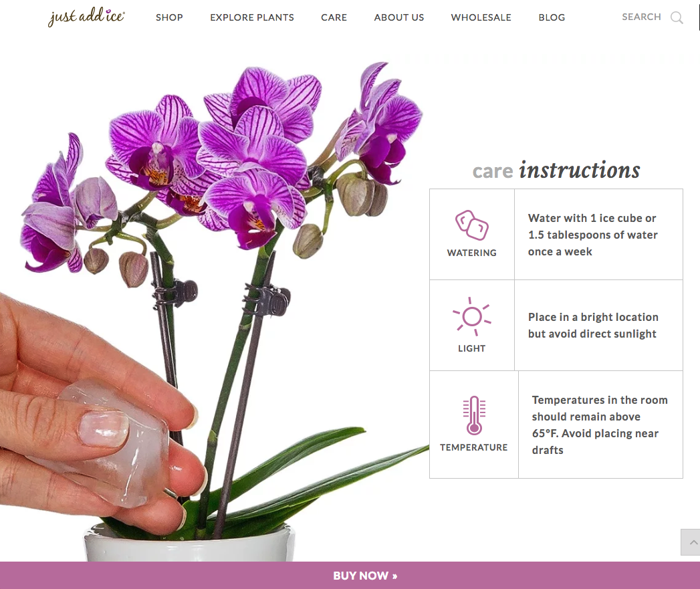Visit the BLOG link
The width and height of the screenshot is (700, 589).
(x=552, y=17)
